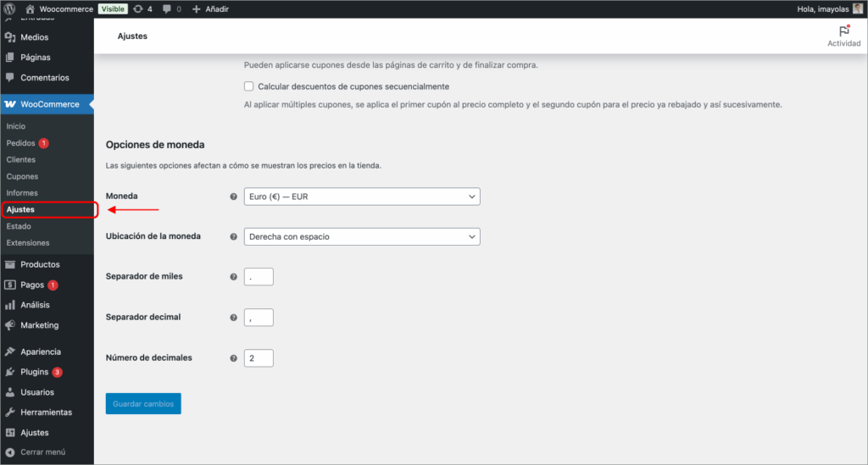868x465 pixels.
Task: Click the red 3 badge next to Plugins
Action: coord(57,372)
